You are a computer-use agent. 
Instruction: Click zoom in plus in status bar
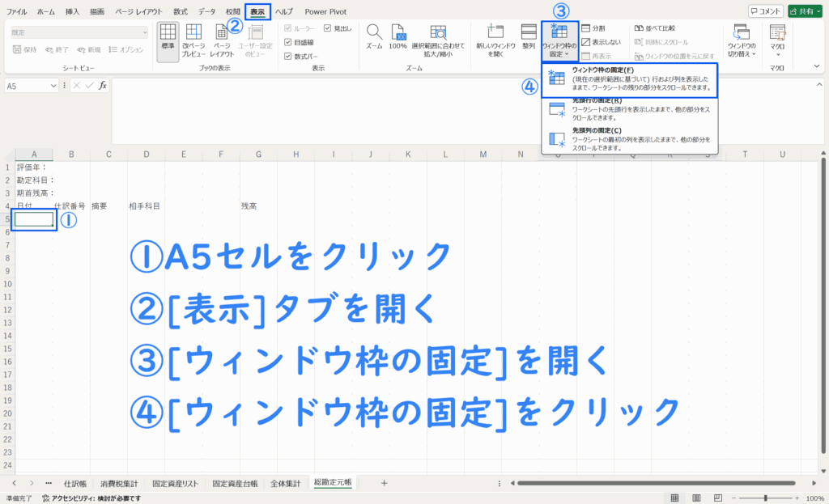pyautogui.click(x=797, y=498)
